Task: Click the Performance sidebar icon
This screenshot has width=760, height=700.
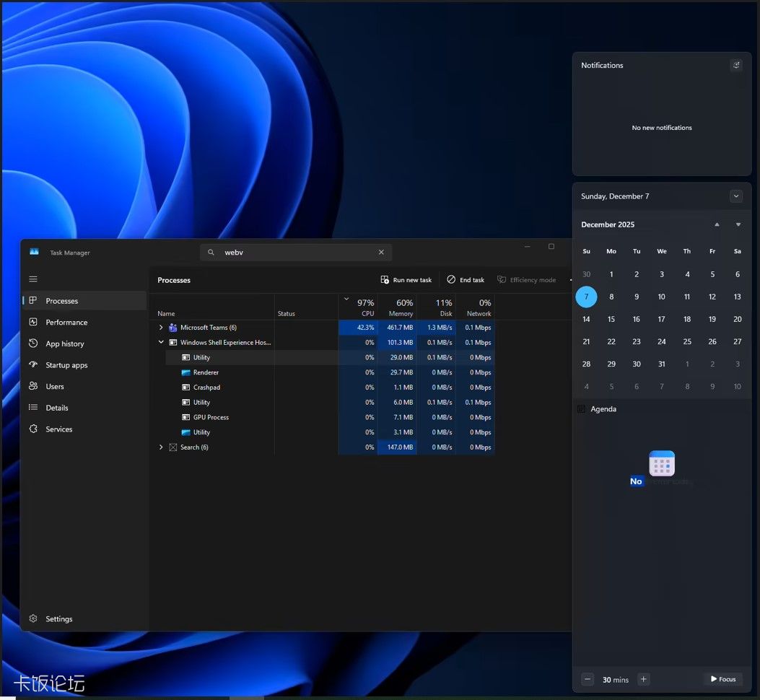Action: pos(33,323)
